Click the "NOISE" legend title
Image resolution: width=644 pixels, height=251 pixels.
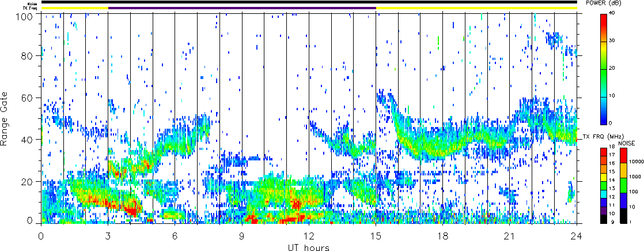coord(627,143)
